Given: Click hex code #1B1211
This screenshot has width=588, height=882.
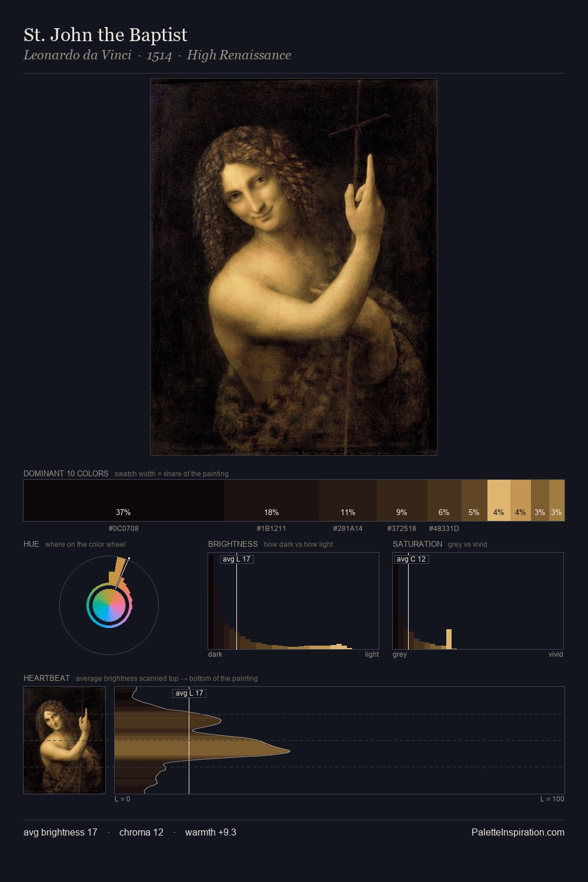Looking at the screenshot, I should click(272, 529).
